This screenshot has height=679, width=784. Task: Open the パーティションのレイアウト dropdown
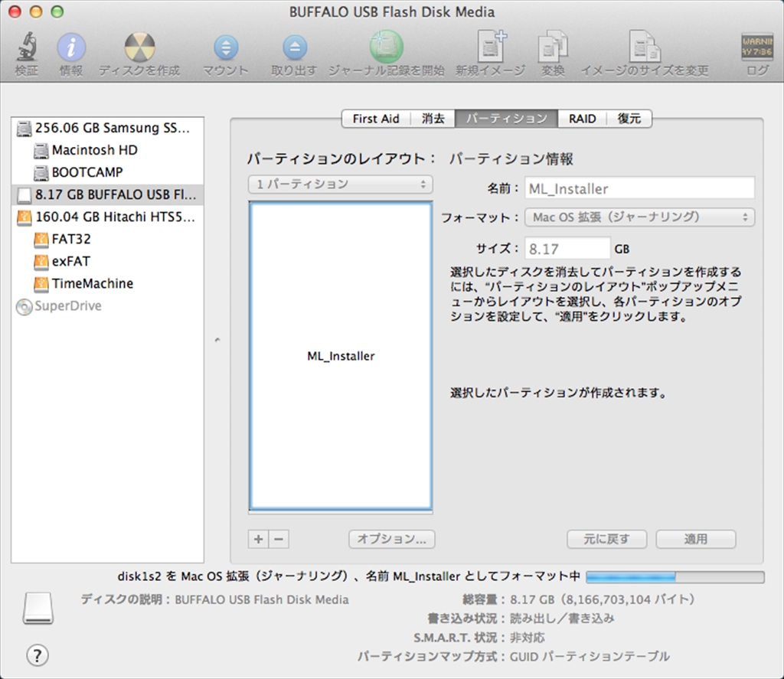coord(341,184)
